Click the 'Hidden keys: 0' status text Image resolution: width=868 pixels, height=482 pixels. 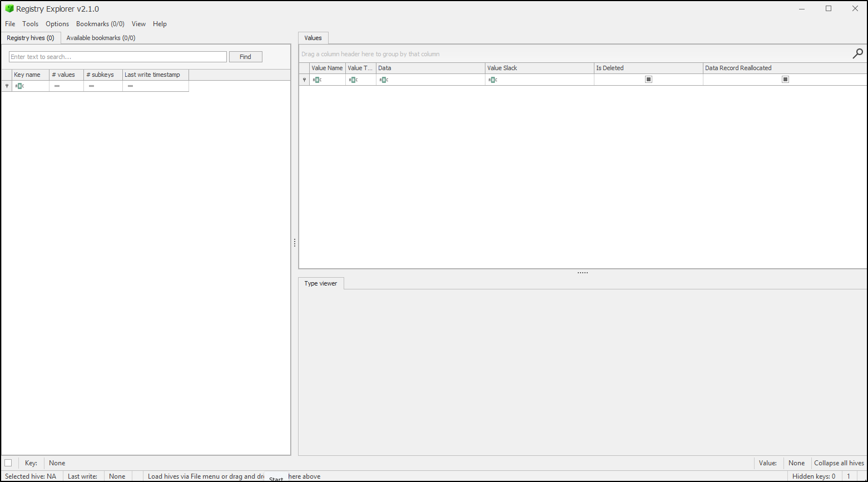(814, 476)
